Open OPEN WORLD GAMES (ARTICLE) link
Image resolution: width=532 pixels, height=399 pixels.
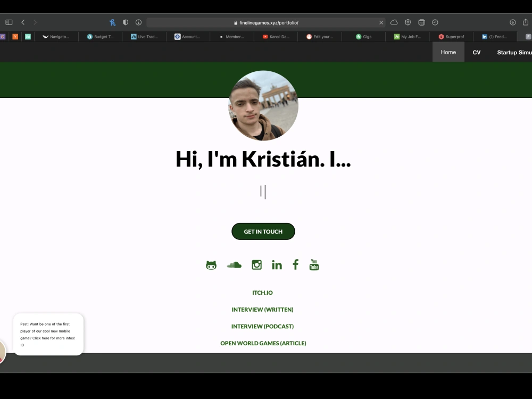tap(263, 343)
